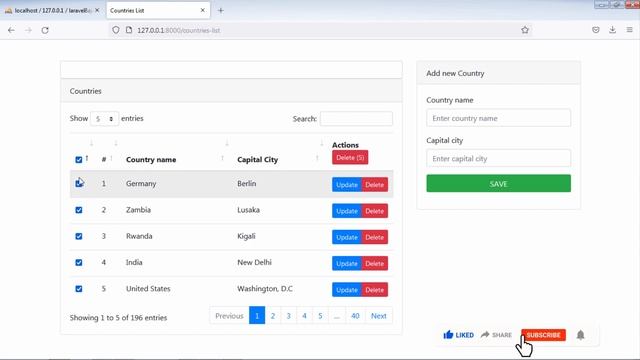This screenshot has width=640, height=360.
Task: Focus the Search input field
Action: [356, 119]
